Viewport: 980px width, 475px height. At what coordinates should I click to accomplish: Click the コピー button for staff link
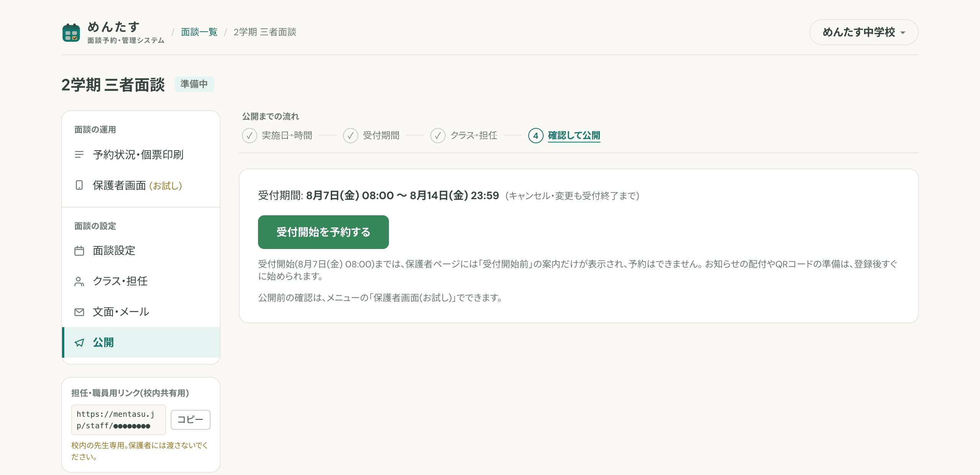pyautogui.click(x=190, y=419)
